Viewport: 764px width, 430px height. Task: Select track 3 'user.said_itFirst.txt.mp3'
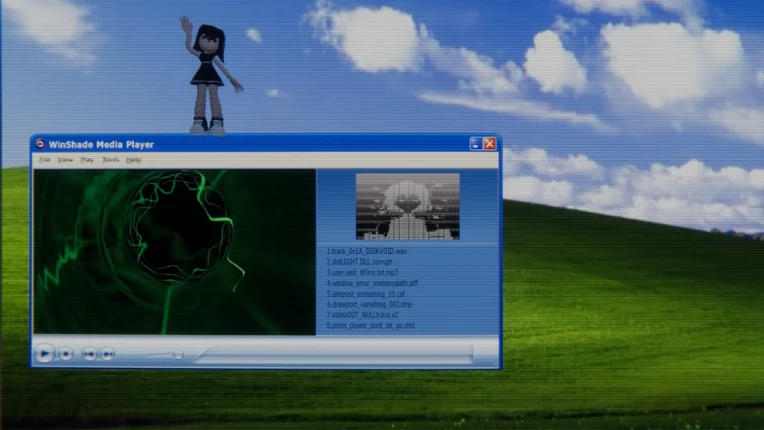pyautogui.click(x=362, y=273)
